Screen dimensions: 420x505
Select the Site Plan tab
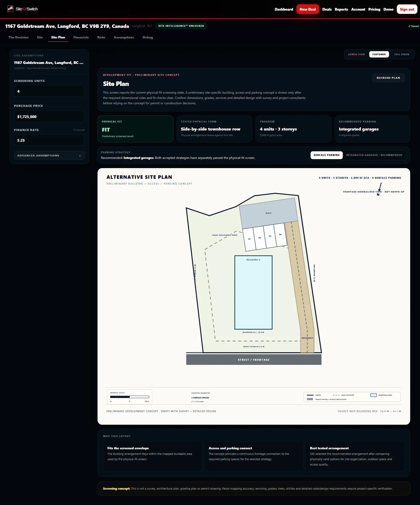click(x=58, y=38)
